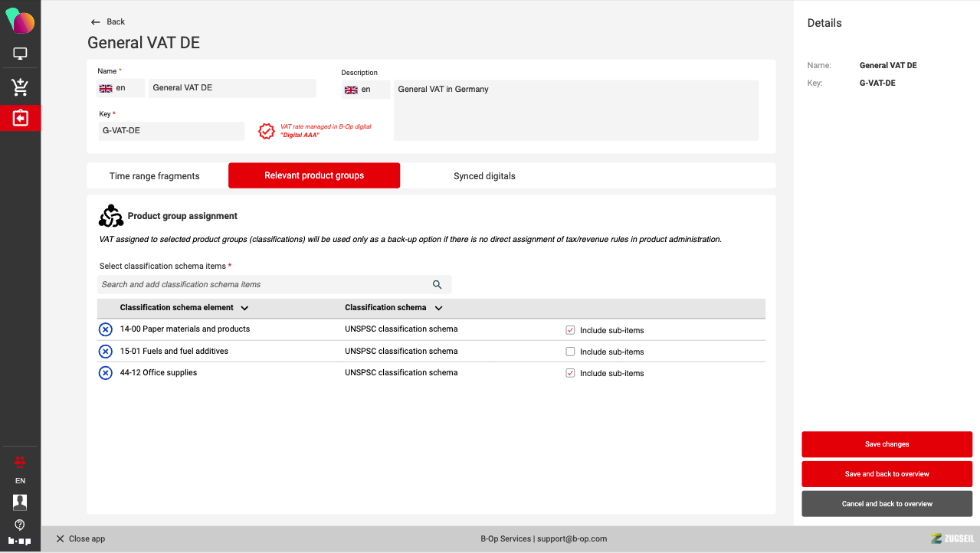Uncheck Include sub-items for Office supplies
The height and width of the screenshot is (553, 980).
click(570, 373)
